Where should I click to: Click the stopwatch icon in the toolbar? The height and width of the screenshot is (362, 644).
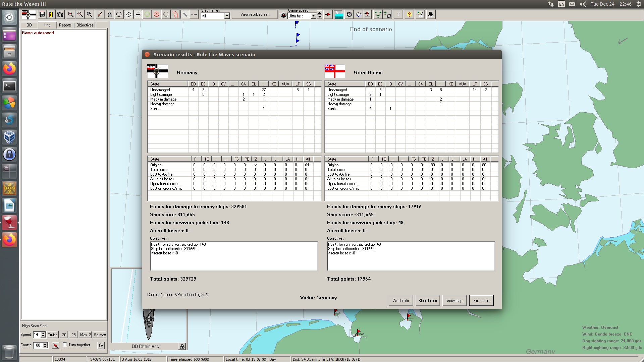(349, 14)
